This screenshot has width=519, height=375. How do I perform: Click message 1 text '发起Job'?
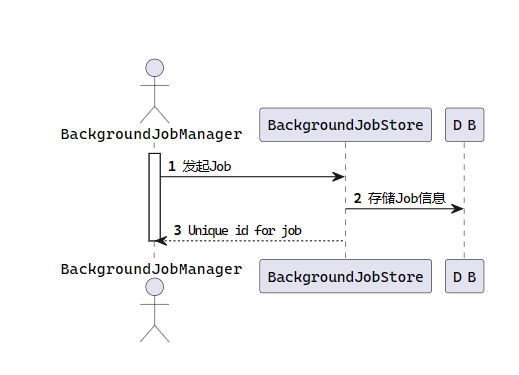206,166
